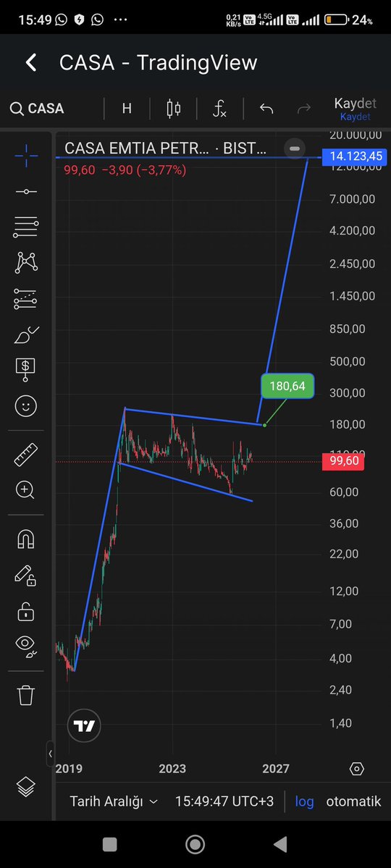The height and width of the screenshot is (868, 391).
Task: Open chart settings hexagon icon
Action: click(357, 769)
